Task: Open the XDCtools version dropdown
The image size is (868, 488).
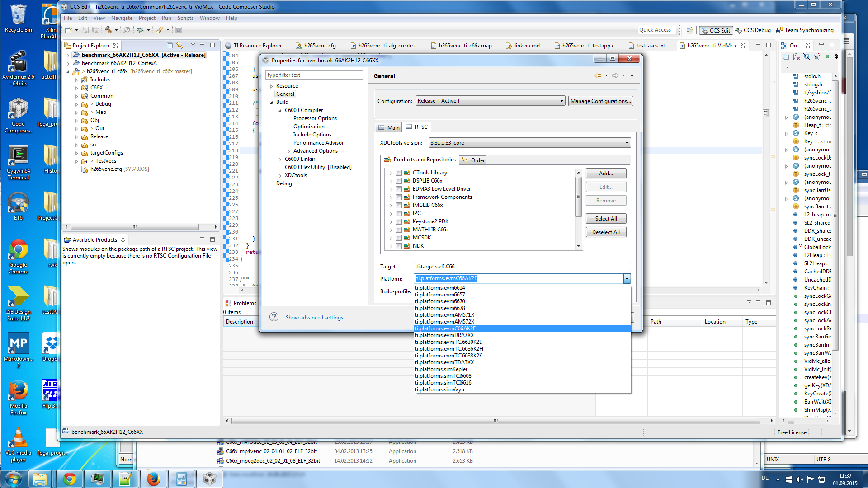Action: coord(529,143)
